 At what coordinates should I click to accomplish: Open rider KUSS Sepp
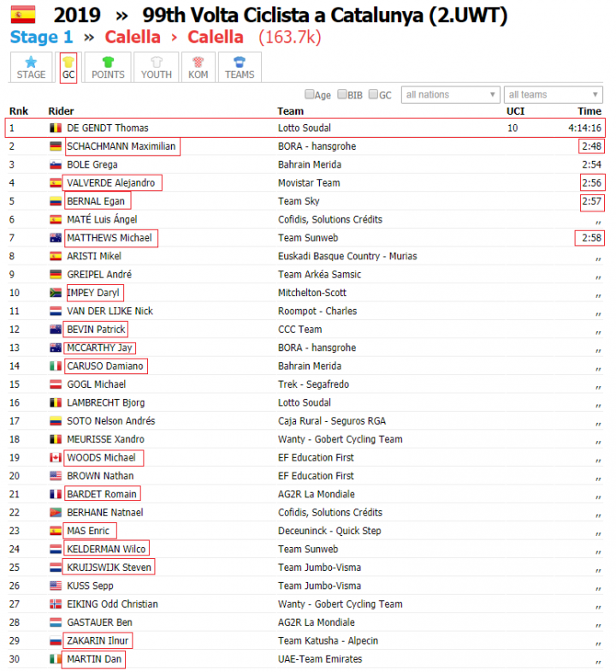click(91, 586)
